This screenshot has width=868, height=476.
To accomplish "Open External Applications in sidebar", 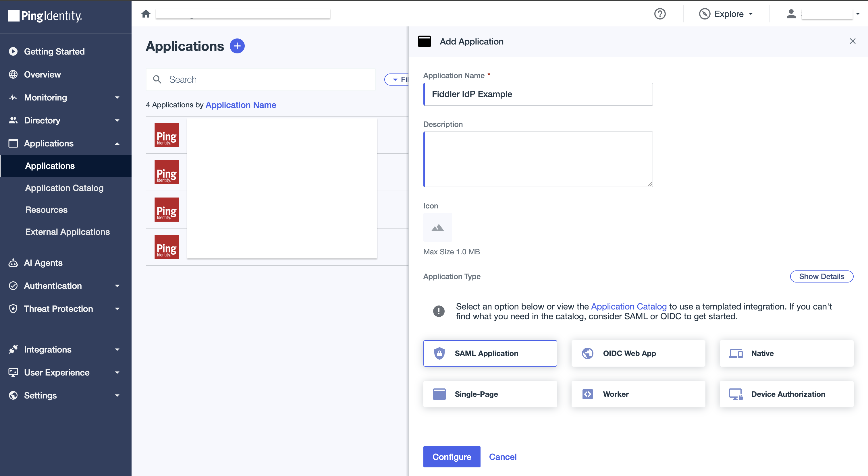I will 67,232.
